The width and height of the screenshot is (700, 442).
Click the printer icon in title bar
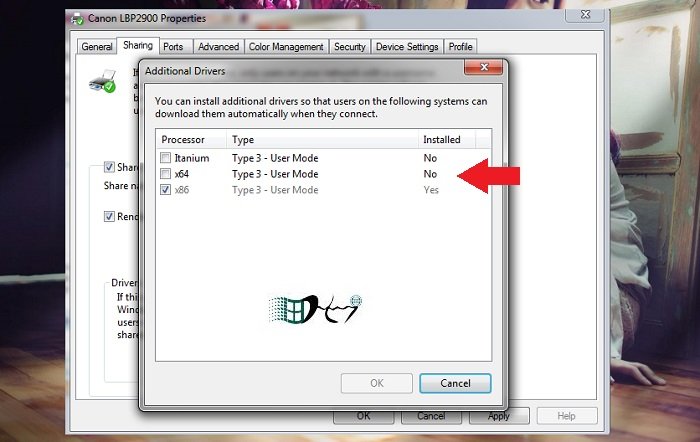coord(77,18)
